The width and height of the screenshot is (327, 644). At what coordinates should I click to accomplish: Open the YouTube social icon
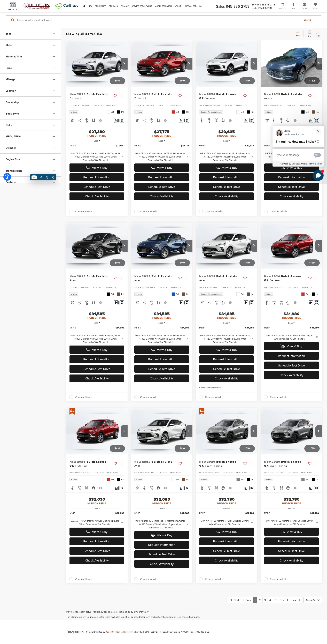point(34,177)
